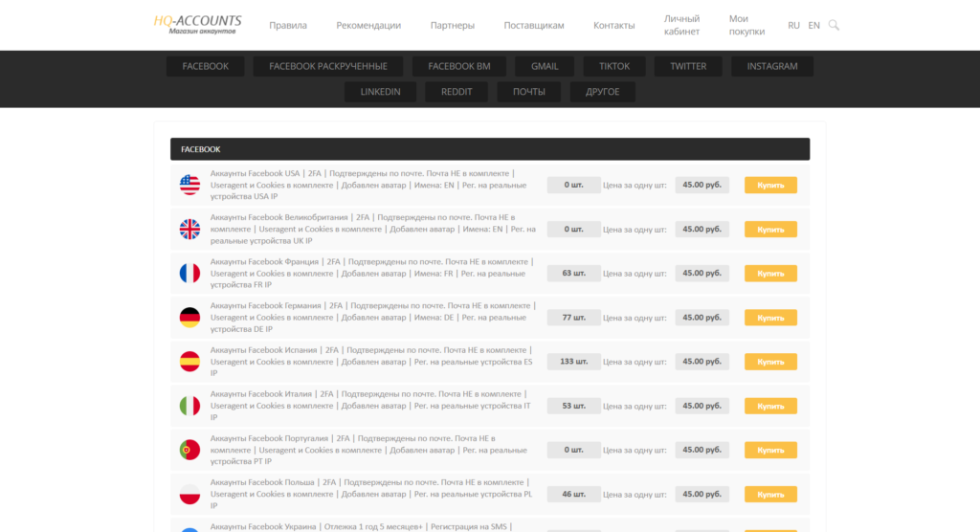980x532 pixels.
Task: Switch language to RU
Action: [793, 25]
